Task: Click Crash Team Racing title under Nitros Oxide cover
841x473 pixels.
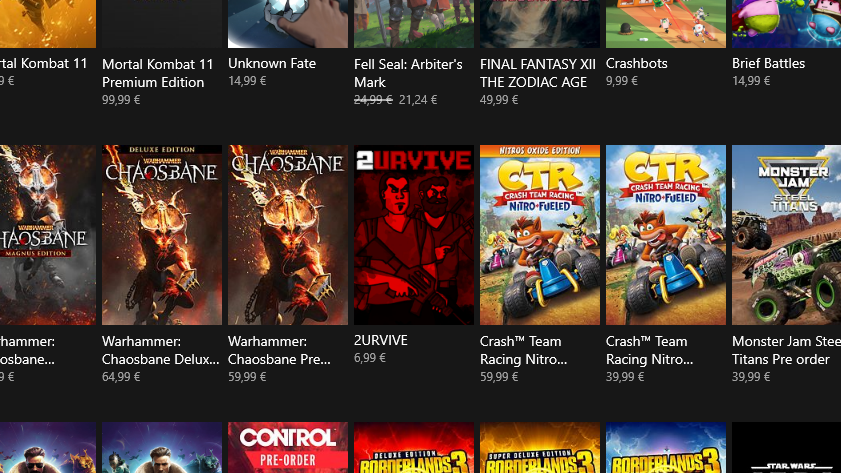Action: click(x=523, y=350)
